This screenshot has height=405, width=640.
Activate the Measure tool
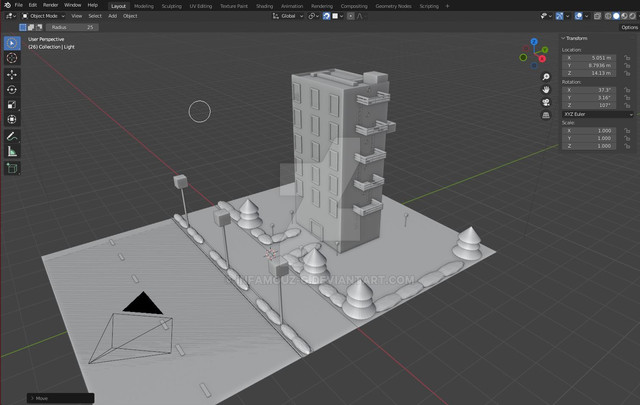click(x=12, y=151)
